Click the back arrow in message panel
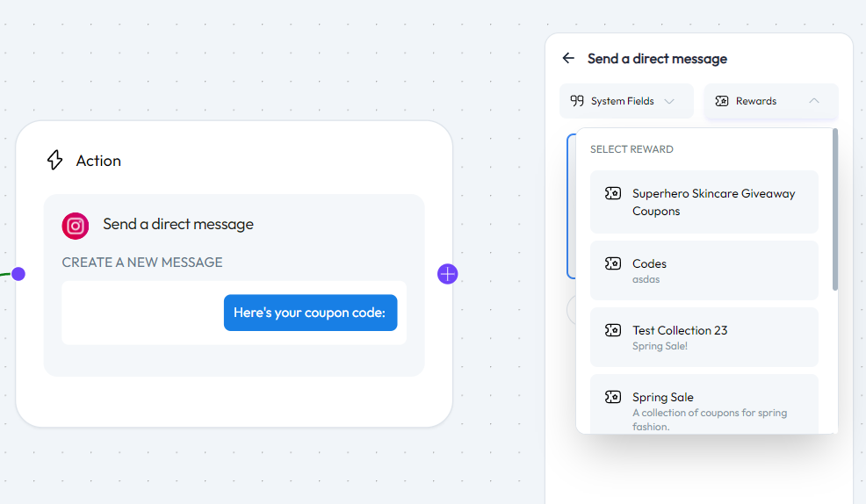866x504 pixels. (x=568, y=58)
